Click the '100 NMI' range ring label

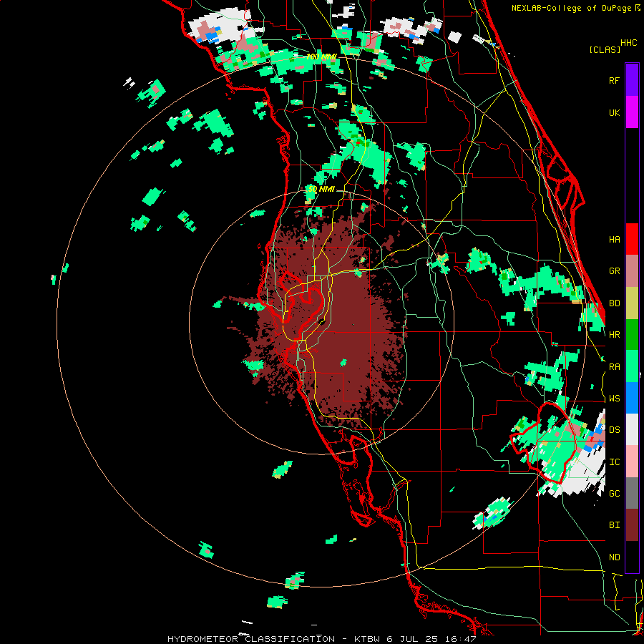[x=321, y=57]
